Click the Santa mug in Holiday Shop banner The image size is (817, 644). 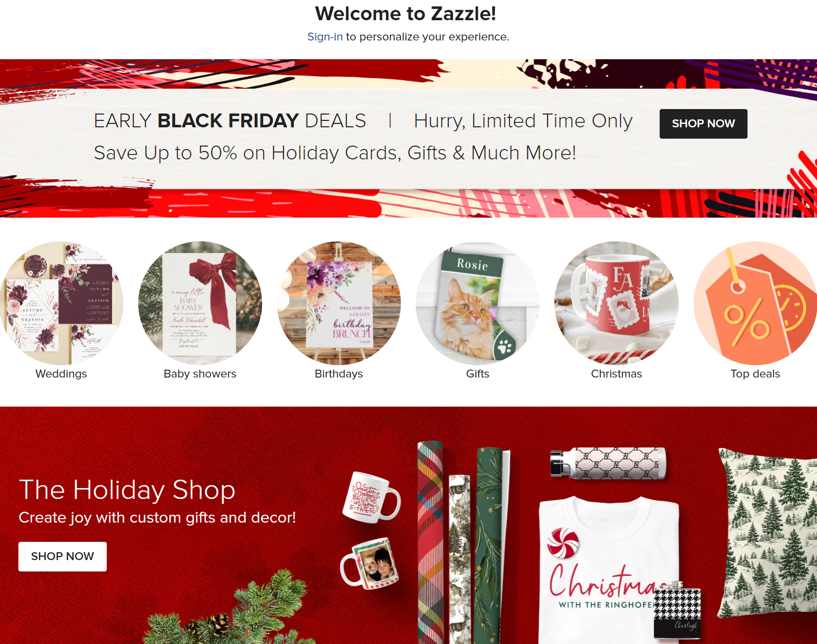[371, 496]
